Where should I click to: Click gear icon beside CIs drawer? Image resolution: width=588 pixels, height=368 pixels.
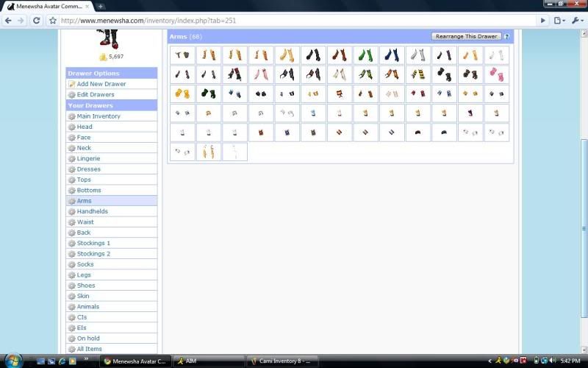coord(71,317)
